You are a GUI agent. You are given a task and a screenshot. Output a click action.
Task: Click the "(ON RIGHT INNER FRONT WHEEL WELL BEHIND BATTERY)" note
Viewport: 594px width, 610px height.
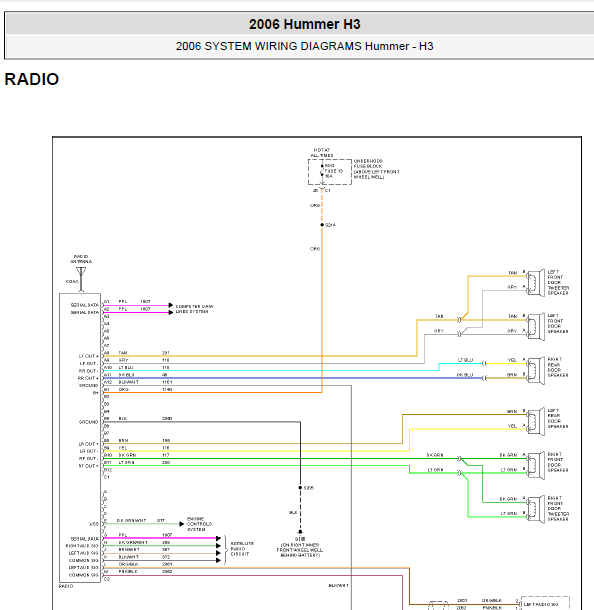click(300, 550)
